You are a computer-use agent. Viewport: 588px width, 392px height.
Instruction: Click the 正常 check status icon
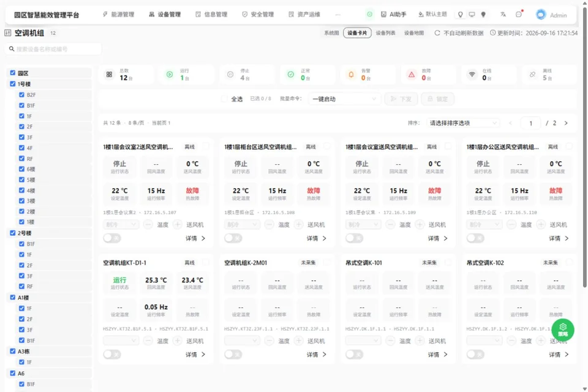[x=290, y=74]
